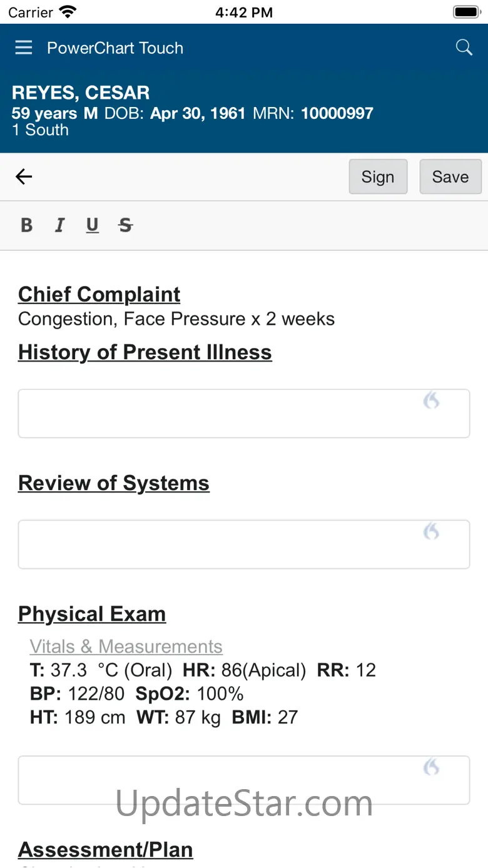Focus the Review of Systems text box
The width and height of the screenshot is (488, 868).
219,544
